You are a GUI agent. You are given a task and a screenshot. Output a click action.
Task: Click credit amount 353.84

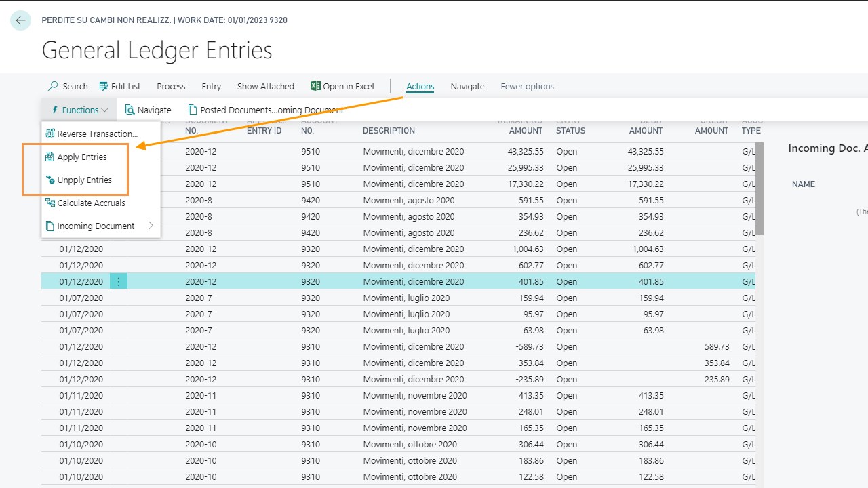[x=717, y=363]
